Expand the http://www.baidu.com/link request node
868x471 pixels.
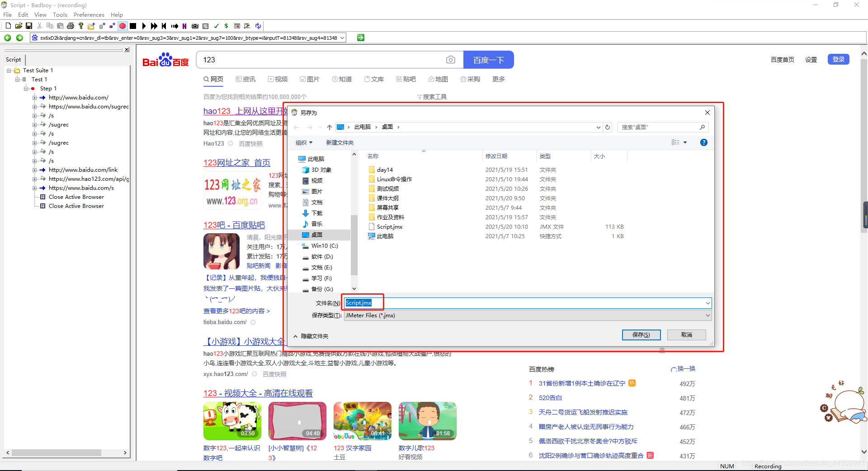pos(34,170)
